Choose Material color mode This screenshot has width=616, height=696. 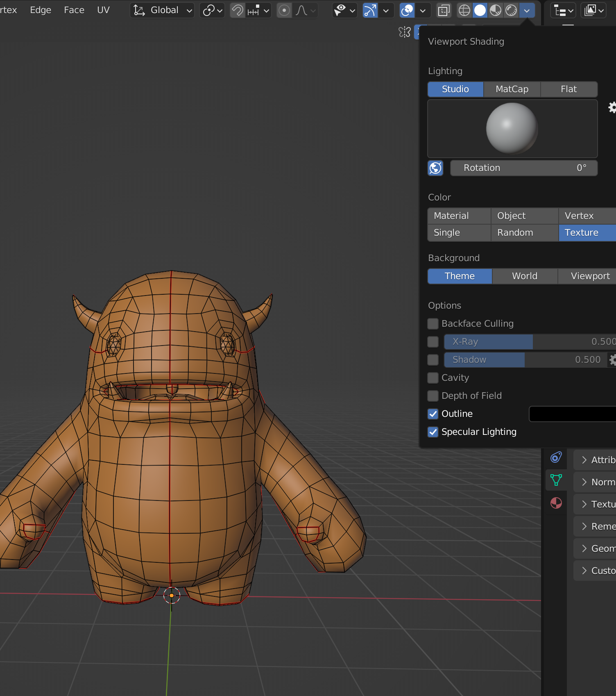[x=459, y=216]
